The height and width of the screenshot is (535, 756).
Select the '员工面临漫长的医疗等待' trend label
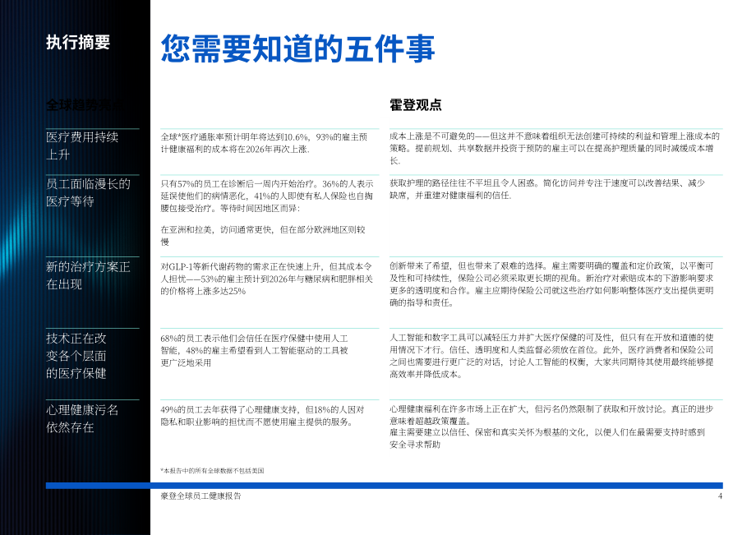tap(88, 192)
